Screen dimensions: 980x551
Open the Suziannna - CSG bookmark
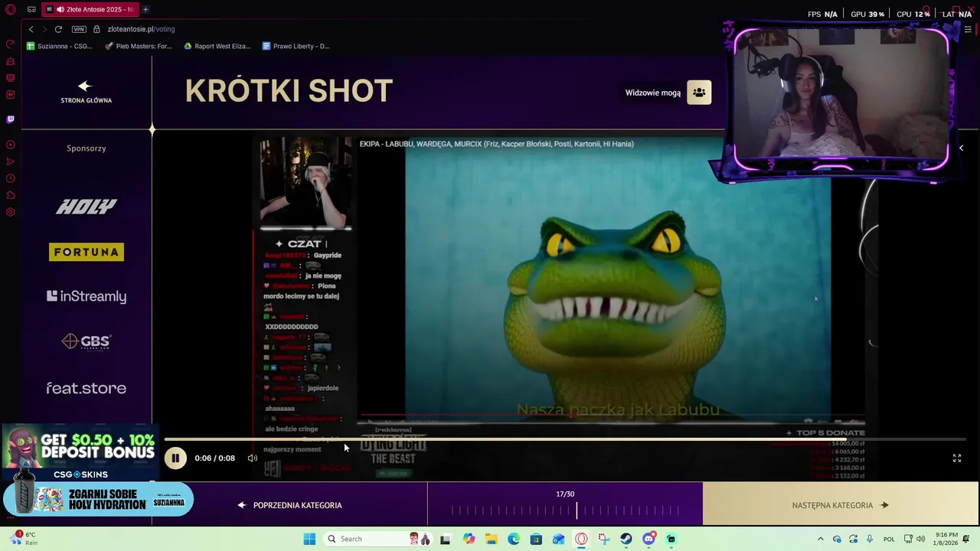pos(60,46)
